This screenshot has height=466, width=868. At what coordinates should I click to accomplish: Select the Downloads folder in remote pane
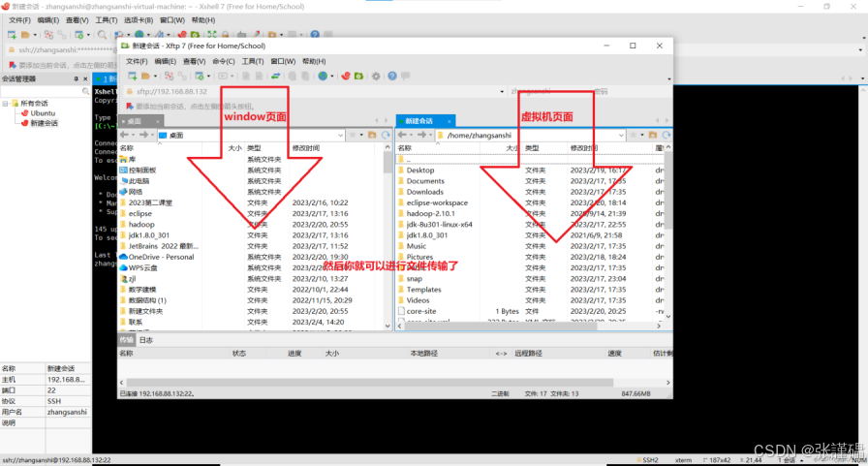pyautogui.click(x=424, y=192)
